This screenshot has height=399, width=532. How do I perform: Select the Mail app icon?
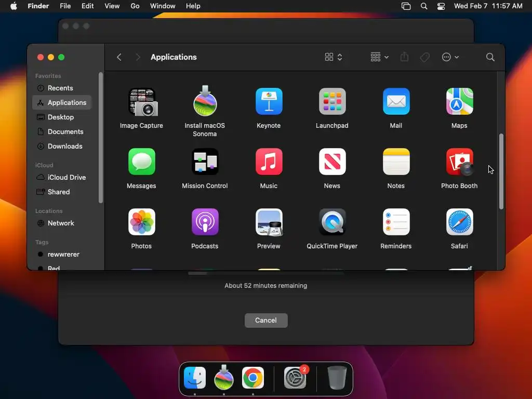pyautogui.click(x=396, y=101)
